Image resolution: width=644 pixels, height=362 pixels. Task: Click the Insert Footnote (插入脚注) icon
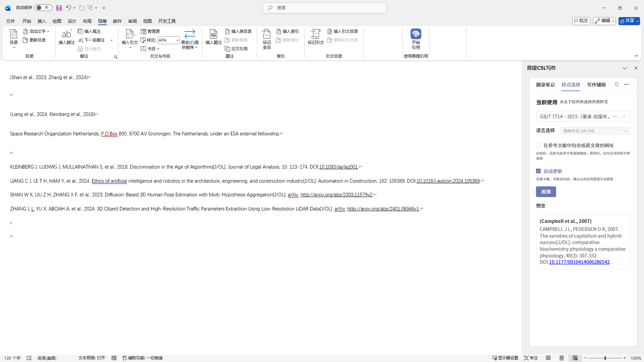(66, 34)
